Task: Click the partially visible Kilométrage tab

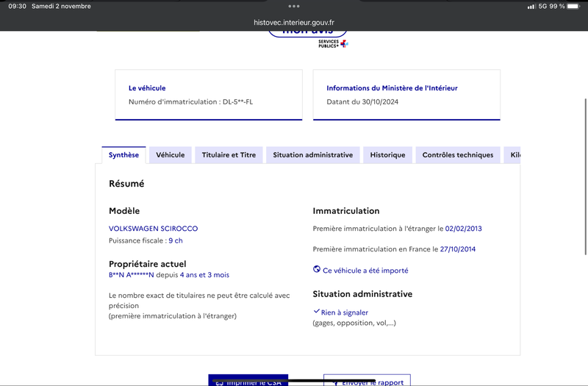Action: pyautogui.click(x=512, y=155)
